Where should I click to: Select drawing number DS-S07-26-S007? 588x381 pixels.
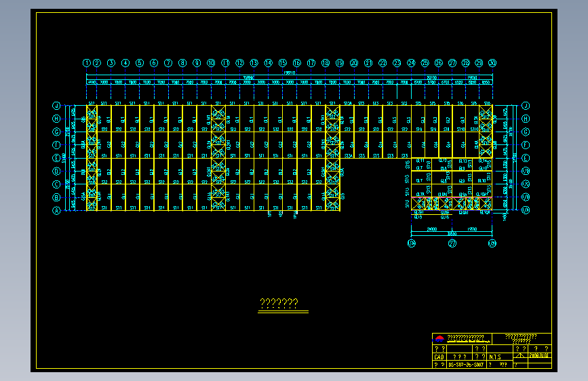466,365
